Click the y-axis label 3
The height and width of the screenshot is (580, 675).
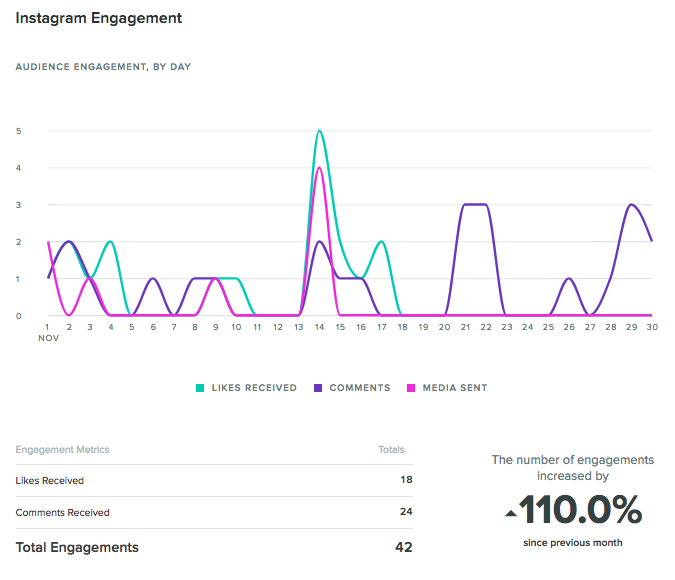point(19,205)
